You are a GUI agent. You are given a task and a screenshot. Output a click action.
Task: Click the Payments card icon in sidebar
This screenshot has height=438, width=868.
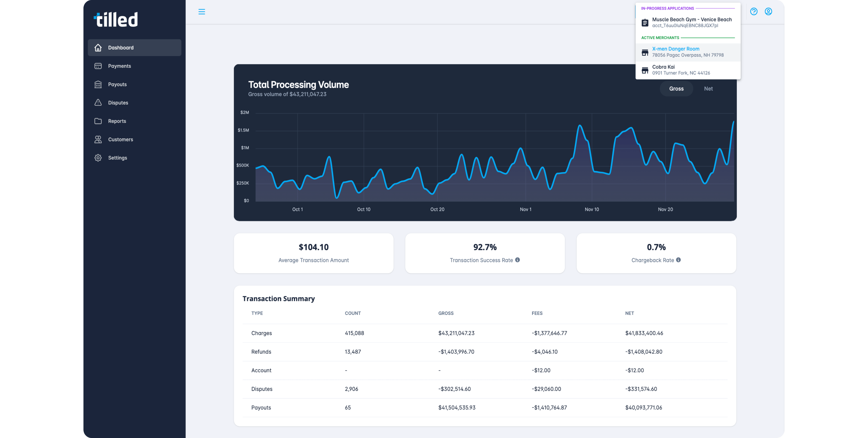point(98,66)
